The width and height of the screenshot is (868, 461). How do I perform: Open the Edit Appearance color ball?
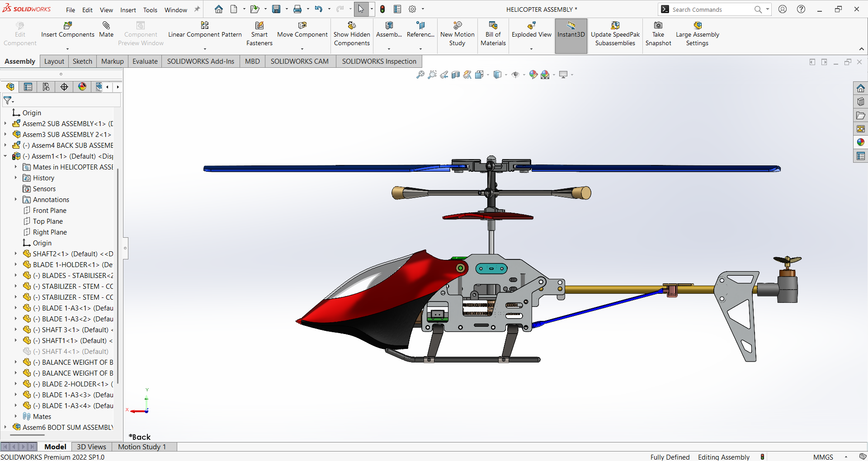pyautogui.click(x=533, y=75)
